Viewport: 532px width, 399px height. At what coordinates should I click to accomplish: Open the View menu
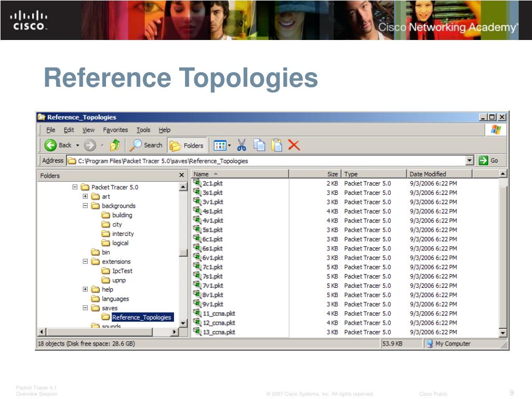[x=88, y=130]
